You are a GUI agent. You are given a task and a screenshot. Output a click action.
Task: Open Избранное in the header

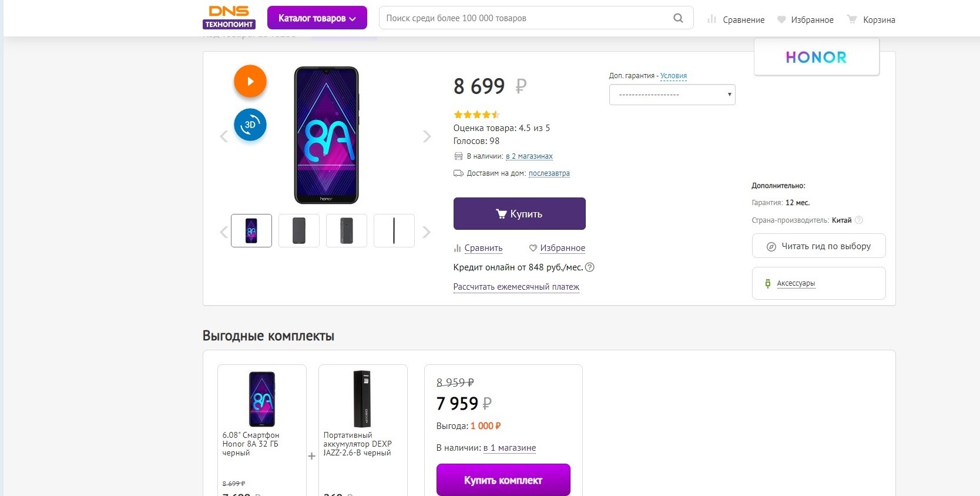805,19
